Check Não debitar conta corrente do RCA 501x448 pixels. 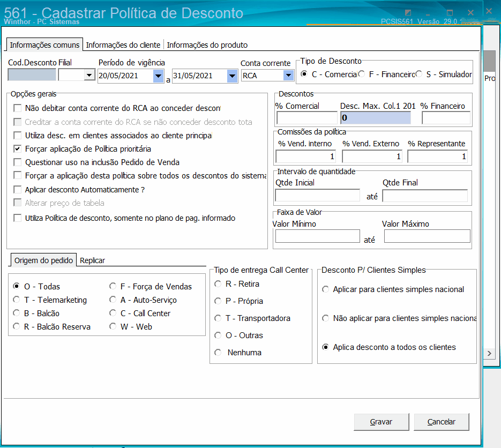point(18,108)
